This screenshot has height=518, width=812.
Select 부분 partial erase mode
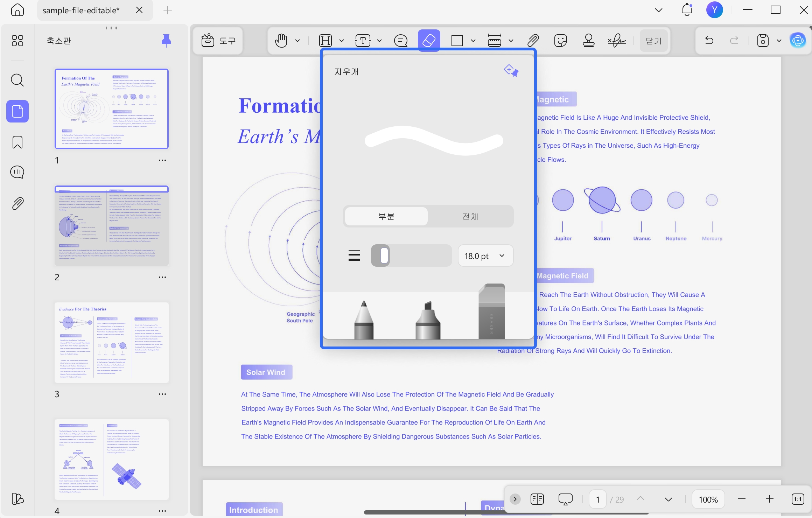pos(386,216)
